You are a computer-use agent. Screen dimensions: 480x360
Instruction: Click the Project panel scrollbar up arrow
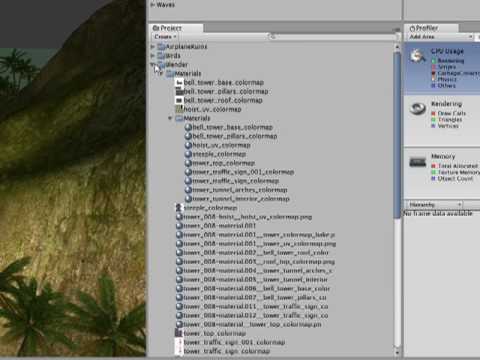click(397, 47)
